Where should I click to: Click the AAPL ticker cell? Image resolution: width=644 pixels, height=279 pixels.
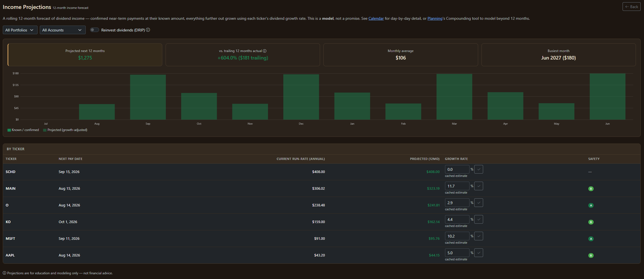10,255
